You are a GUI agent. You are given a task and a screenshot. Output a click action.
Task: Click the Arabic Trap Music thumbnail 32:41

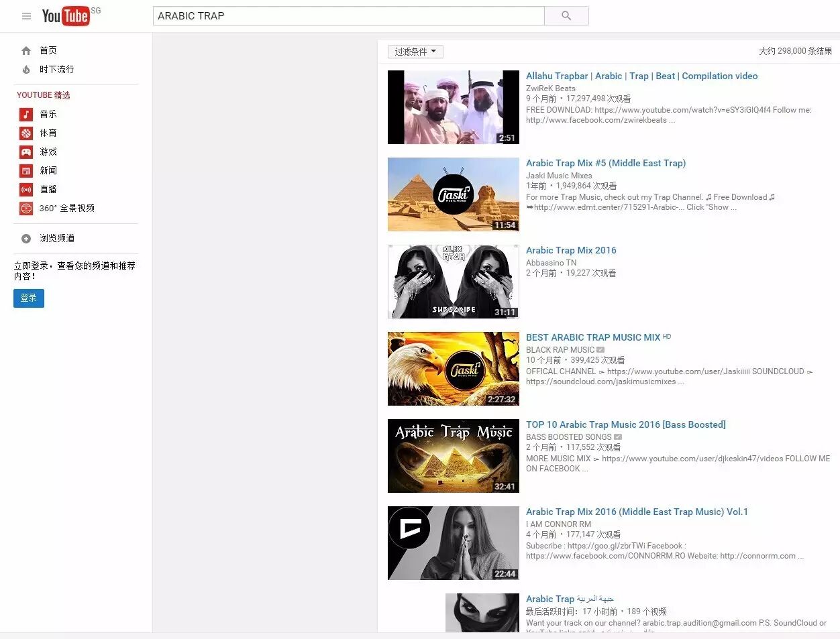pos(454,456)
